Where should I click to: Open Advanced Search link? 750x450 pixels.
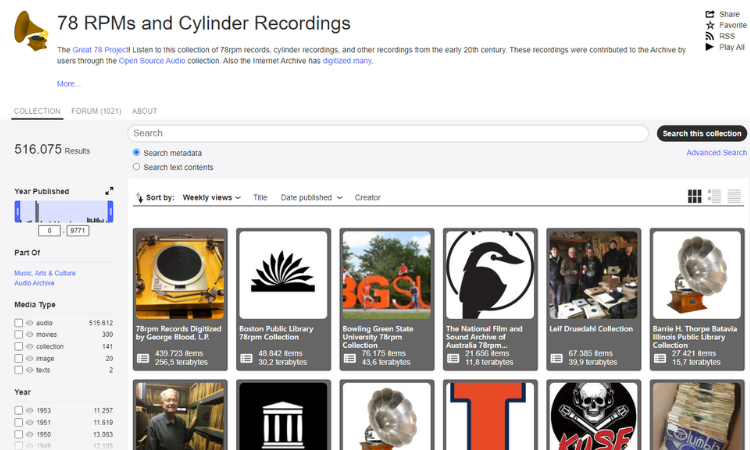pyautogui.click(x=716, y=153)
